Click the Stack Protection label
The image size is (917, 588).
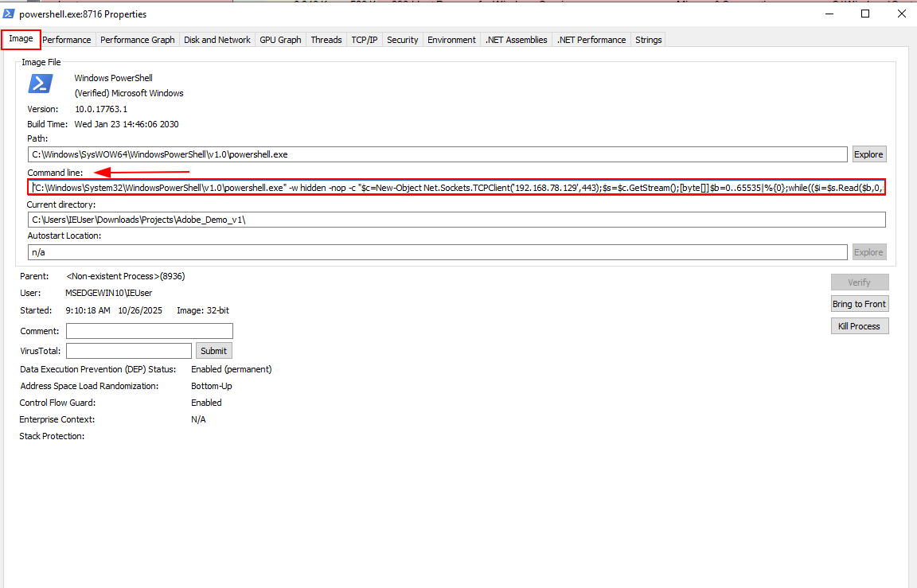tap(52, 436)
